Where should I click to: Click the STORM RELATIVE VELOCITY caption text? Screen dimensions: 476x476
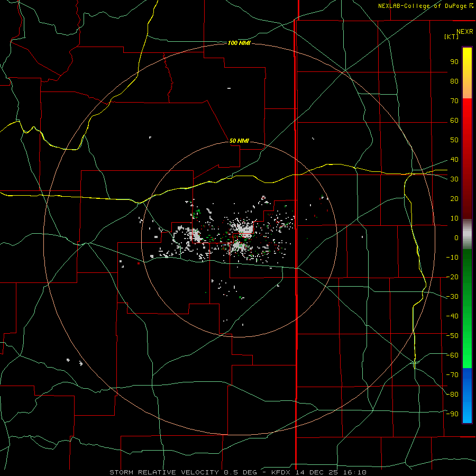coord(164,472)
